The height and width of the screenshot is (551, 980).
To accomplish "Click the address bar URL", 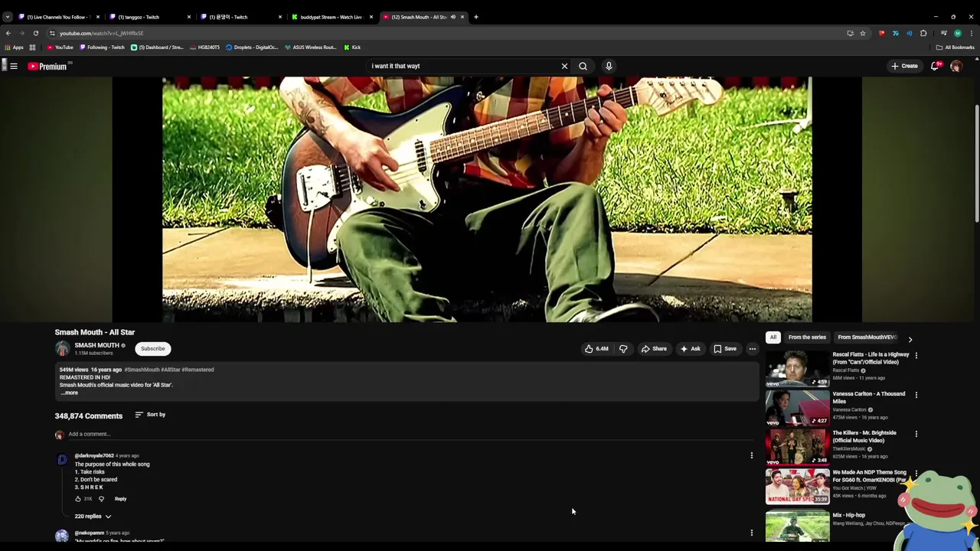I will [x=102, y=34].
